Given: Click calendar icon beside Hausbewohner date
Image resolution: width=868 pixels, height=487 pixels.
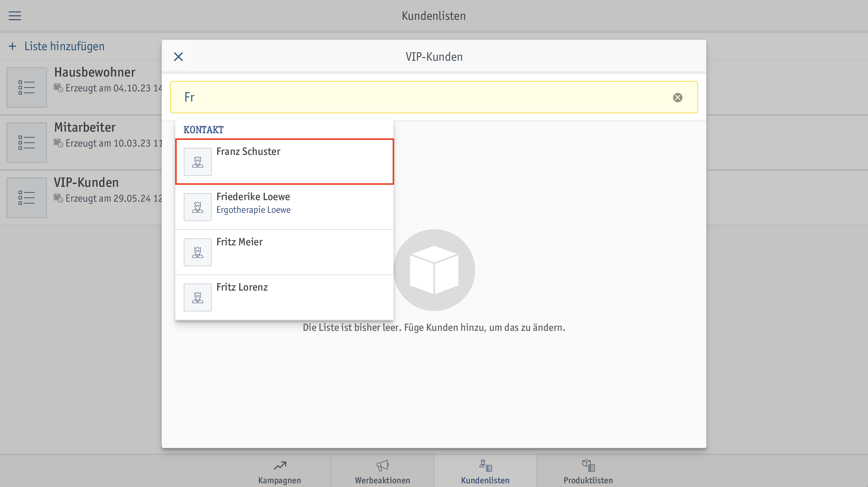Looking at the screenshot, I should (x=58, y=88).
